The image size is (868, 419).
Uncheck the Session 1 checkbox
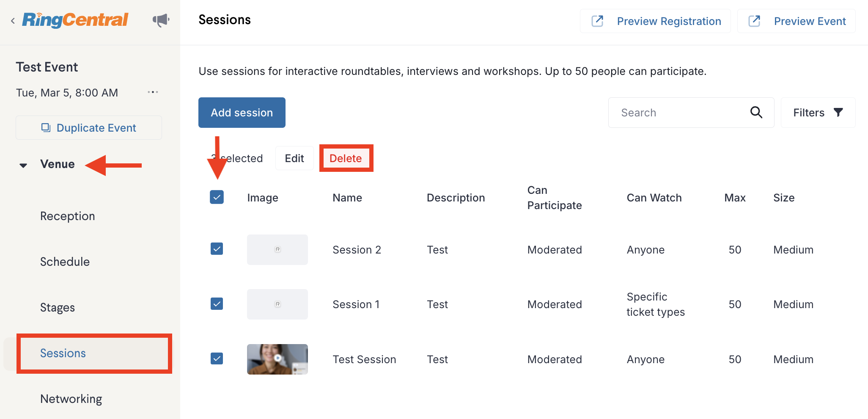click(217, 303)
